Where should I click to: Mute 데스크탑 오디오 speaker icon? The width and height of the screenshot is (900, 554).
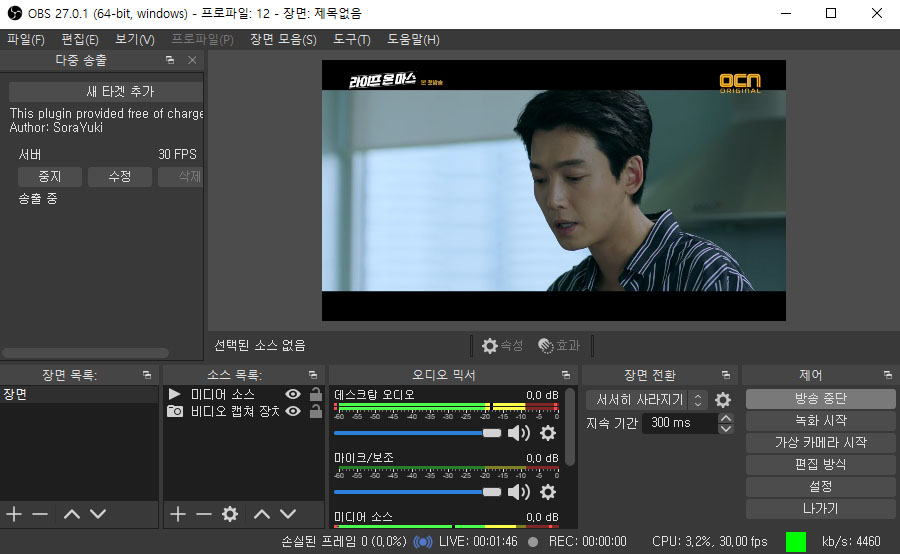(519, 433)
